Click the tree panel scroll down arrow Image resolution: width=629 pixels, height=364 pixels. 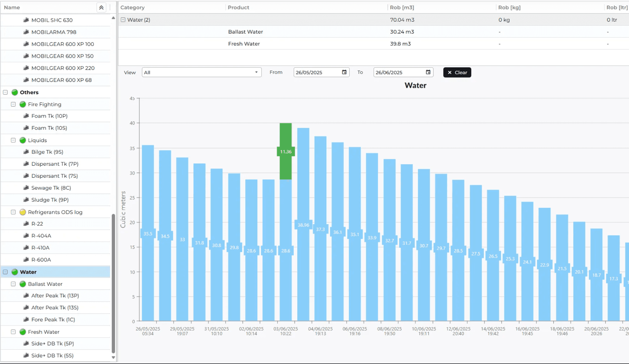point(113,358)
